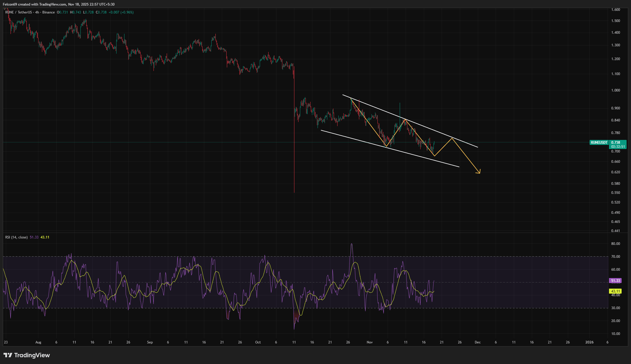Image resolution: width=631 pixels, height=364 pixels.
Task: Click the yellow RSI average label 43.11
Action: tap(615, 291)
